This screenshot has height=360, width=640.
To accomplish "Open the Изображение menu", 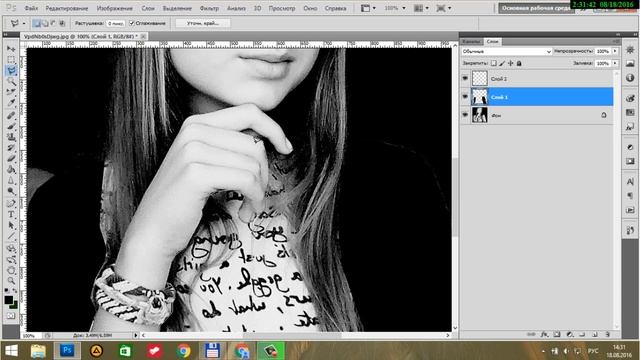I will coord(114,8).
